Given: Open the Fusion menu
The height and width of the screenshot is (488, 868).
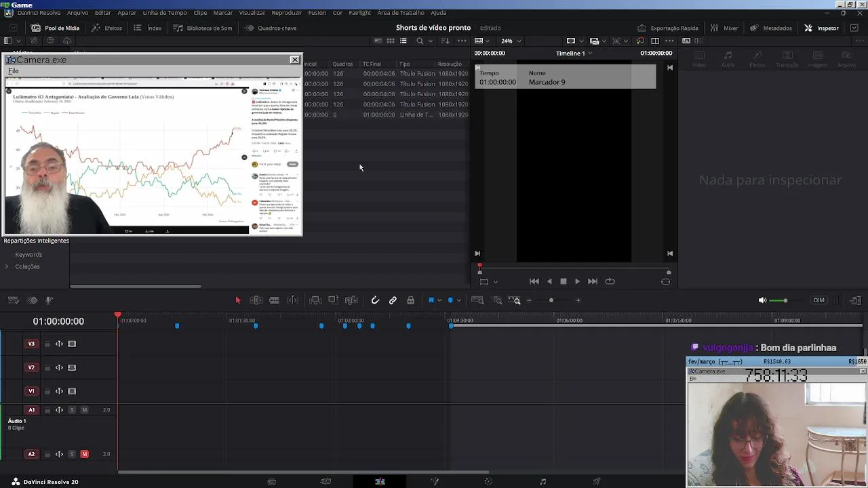Looking at the screenshot, I should tap(317, 13).
